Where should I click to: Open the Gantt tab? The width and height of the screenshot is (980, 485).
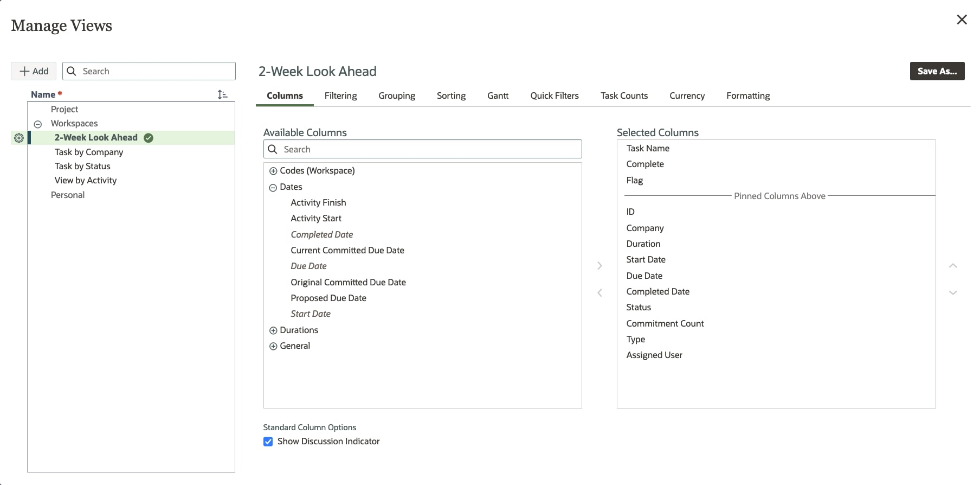(498, 96)
